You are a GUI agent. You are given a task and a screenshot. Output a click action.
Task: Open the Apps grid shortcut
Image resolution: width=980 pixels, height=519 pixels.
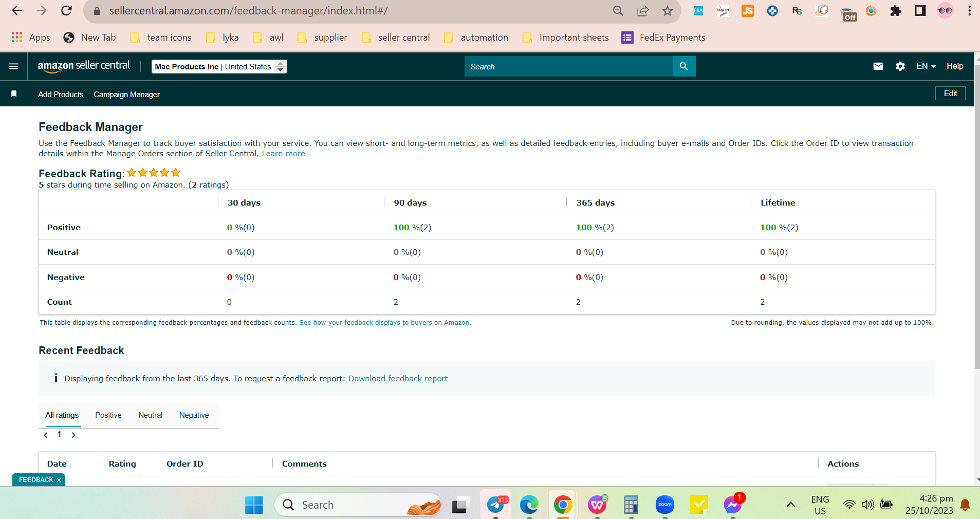coord(31,38)
